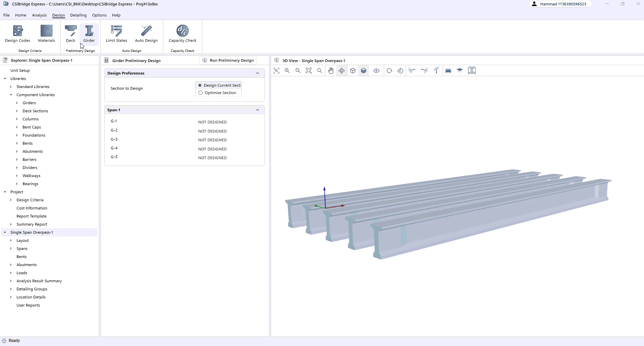Select Cost Information in the explorer tree

(x=32, y=208)
